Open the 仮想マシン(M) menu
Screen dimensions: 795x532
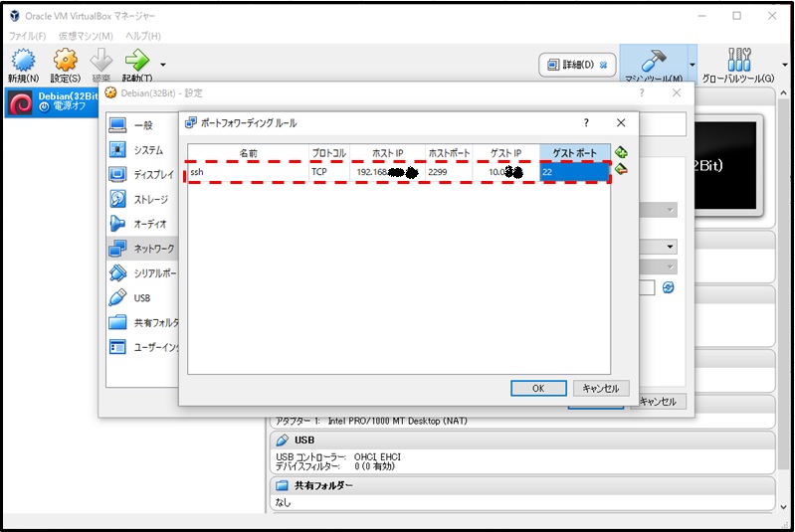pyautogui.click(x=86, y=36)
